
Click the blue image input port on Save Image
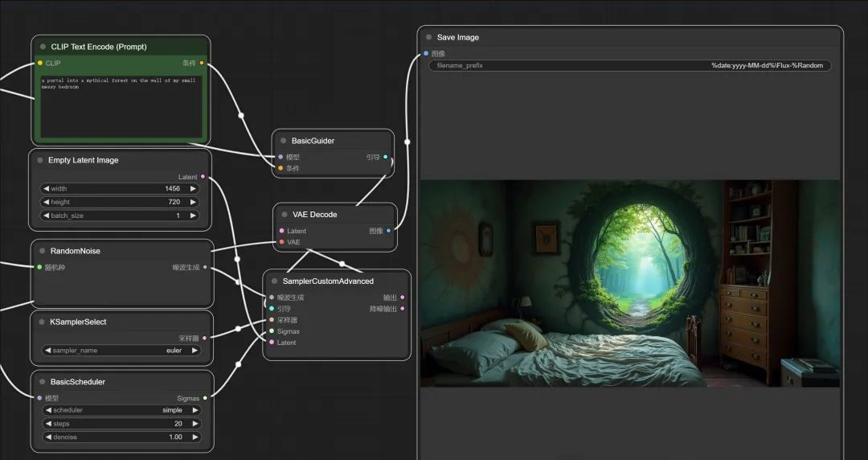426,53
